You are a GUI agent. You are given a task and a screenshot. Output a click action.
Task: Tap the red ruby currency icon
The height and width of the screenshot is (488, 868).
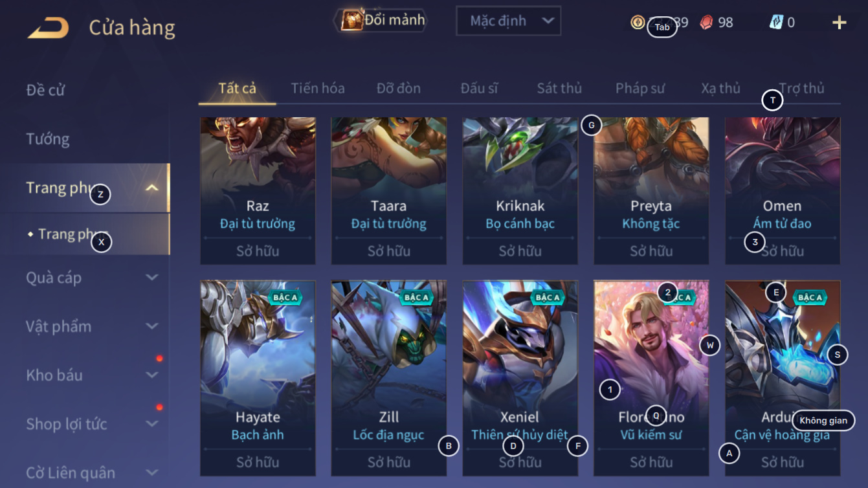click(707, 23)
